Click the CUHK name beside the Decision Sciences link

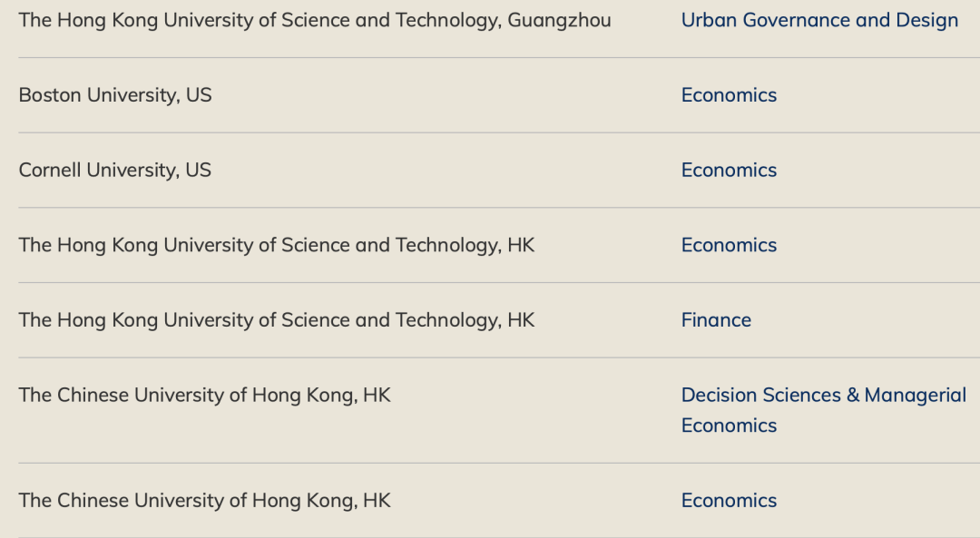click(x=204, y=395)
